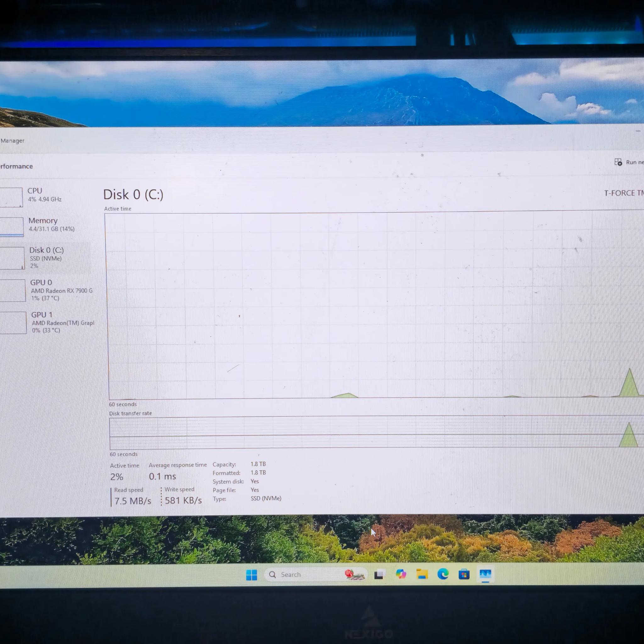Click the Memory mini graph thumbnail
Screen dimensions: 644x644
click(12, 227)
